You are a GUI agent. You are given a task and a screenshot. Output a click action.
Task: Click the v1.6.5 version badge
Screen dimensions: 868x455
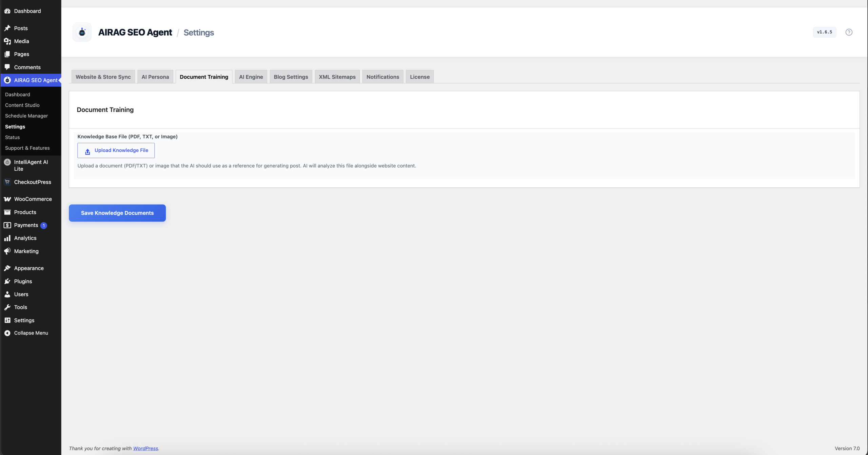[825, 32]
